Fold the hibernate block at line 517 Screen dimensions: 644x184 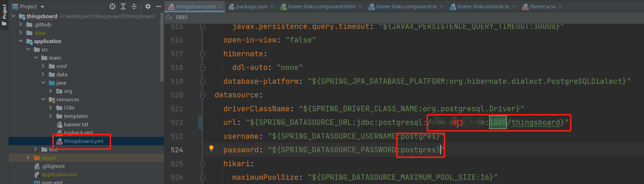203,54
